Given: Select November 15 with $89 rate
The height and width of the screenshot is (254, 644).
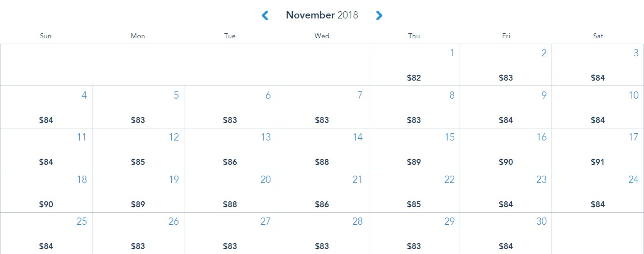Looking at the screenshot, I should pyautogui.click(x=414, y=149).
